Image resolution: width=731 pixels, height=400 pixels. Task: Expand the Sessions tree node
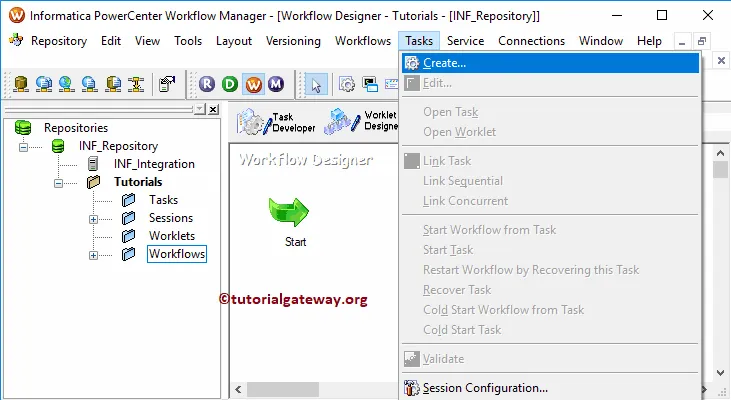point(93,219)
